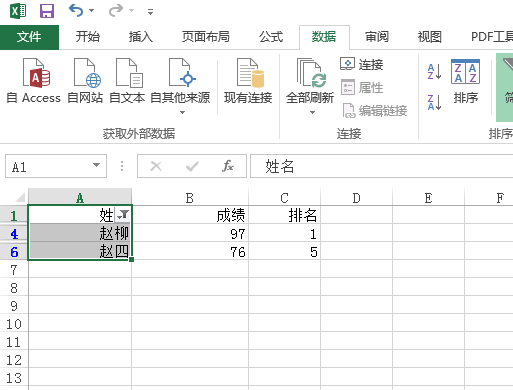
Task: Redo the last action
Action: (x=116, y=11)
